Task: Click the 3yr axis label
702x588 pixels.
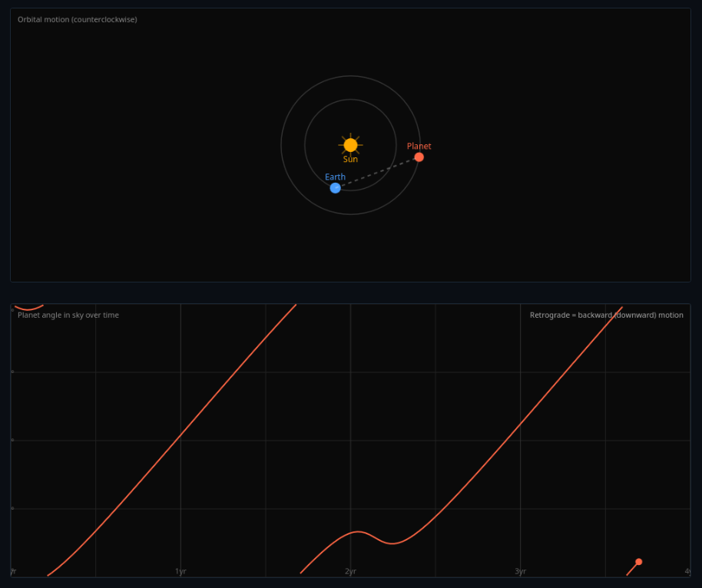Action: point(520,571)
